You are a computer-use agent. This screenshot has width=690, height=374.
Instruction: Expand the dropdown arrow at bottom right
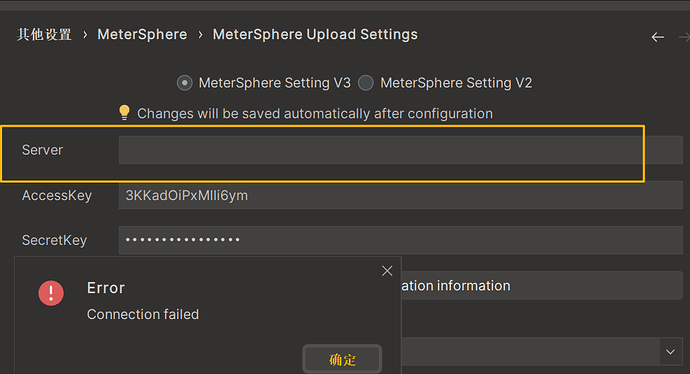click(670, 352)
